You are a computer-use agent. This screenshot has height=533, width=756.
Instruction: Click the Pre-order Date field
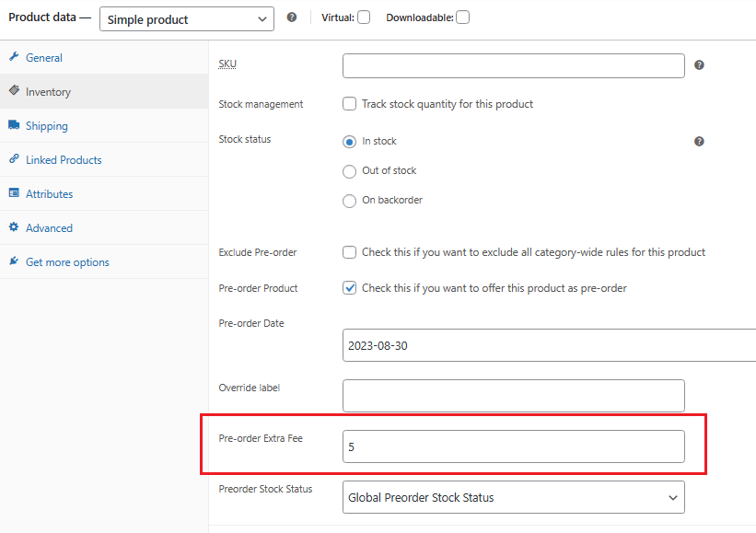549,345
